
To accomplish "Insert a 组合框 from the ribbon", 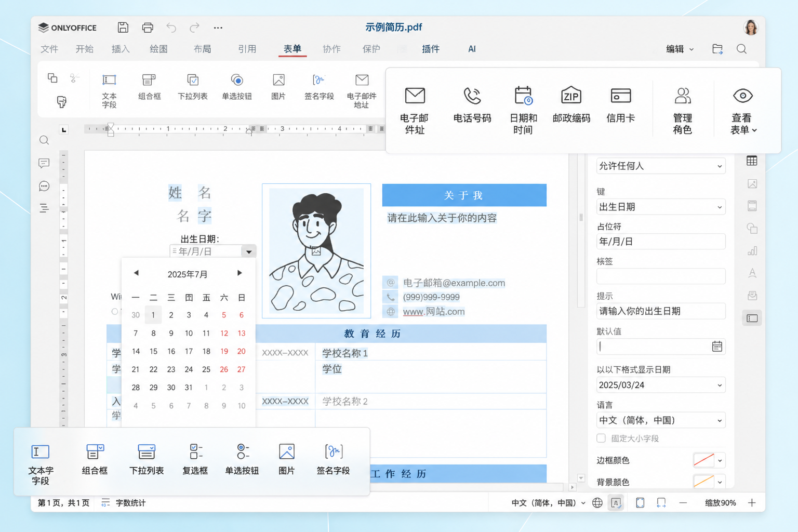I will (149, 86).
